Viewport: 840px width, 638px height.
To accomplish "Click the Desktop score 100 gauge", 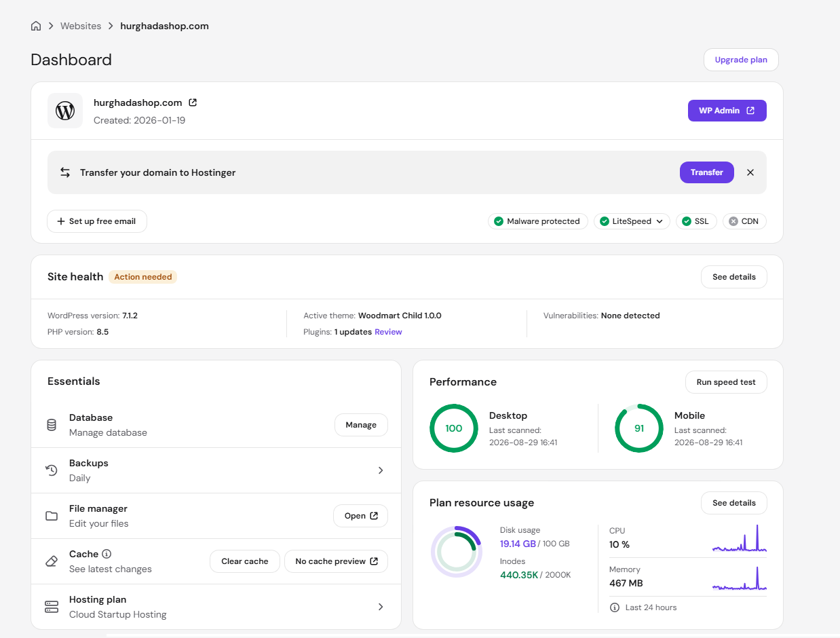I will click(x=454, y=428).
